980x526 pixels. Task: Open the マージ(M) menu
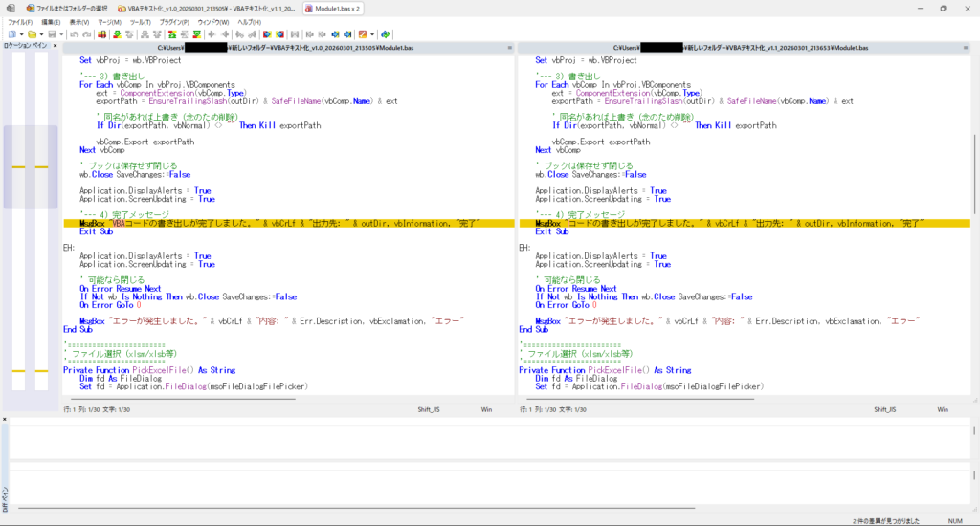(x=110, y=21)
